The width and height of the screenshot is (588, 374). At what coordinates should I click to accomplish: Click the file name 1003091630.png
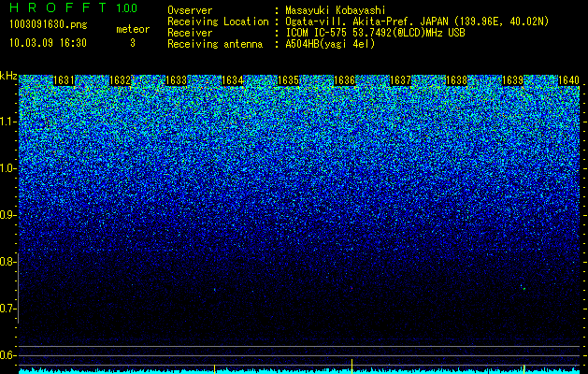(x=49, y=24)
